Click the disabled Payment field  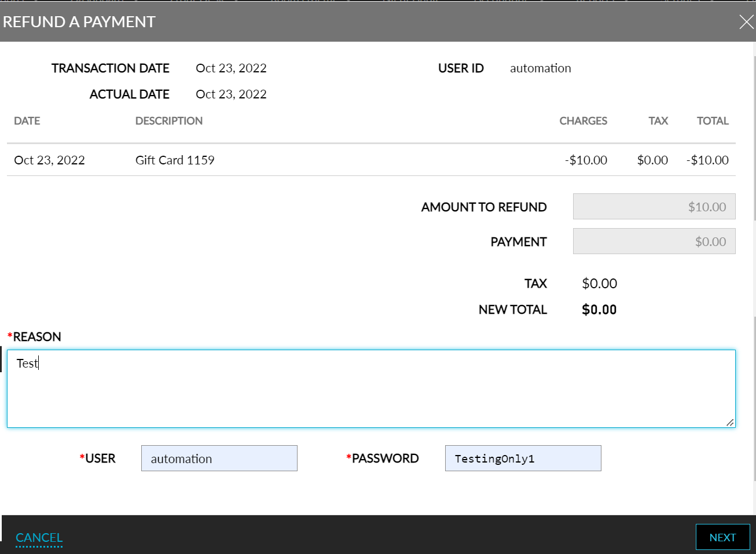pyautogui.click(x=654, y=241)
